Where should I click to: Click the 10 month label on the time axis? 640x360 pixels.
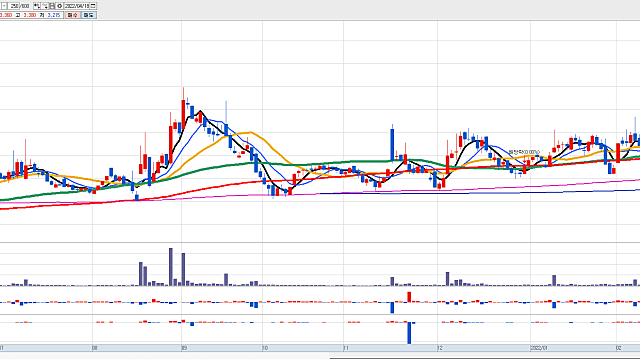pyautogui.click(x=265, y=348)
